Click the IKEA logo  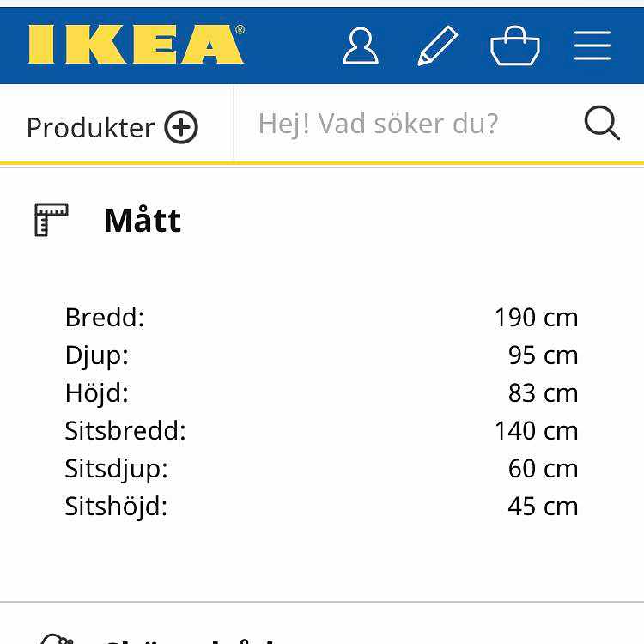coord(136,45)
